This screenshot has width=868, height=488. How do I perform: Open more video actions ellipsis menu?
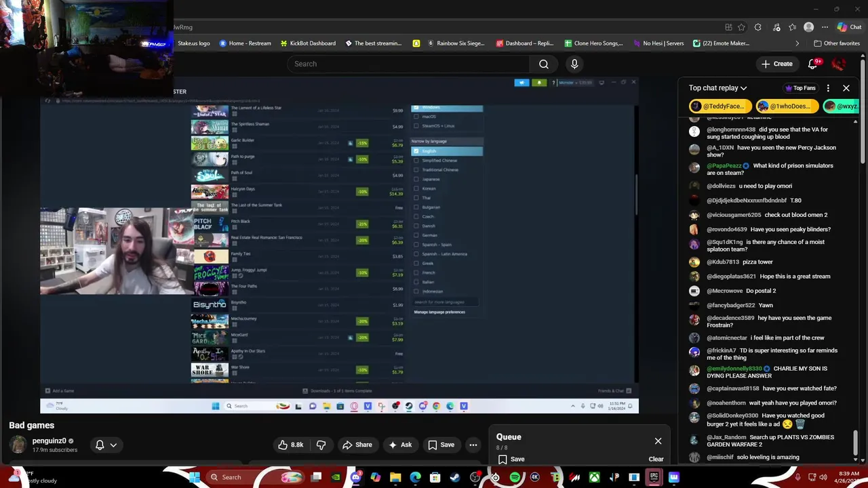pyautogui.click(x=473, y=445)
